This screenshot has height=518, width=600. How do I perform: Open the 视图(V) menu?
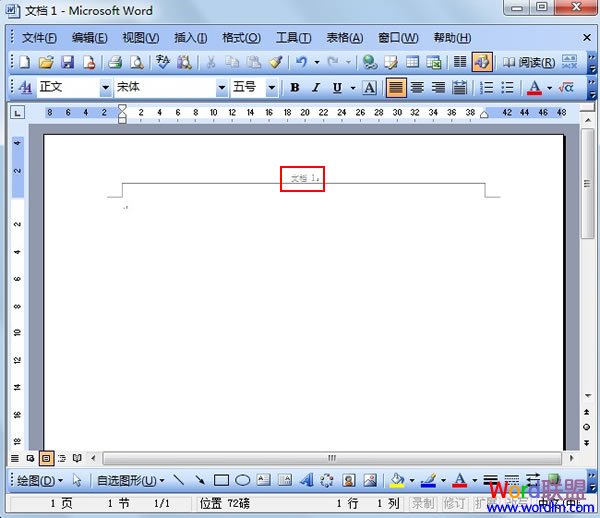click(x=140, y=38)
